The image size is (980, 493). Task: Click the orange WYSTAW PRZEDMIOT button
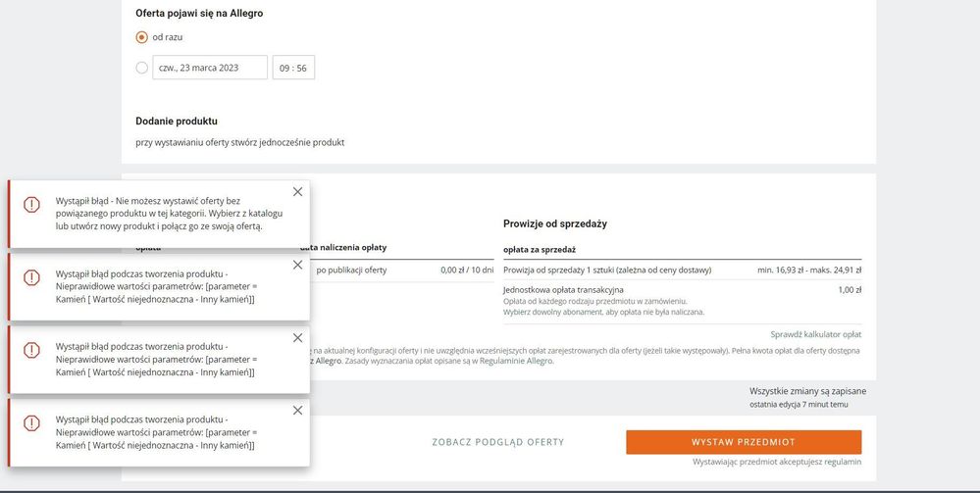pyautogui.click(x=744, y=442)
